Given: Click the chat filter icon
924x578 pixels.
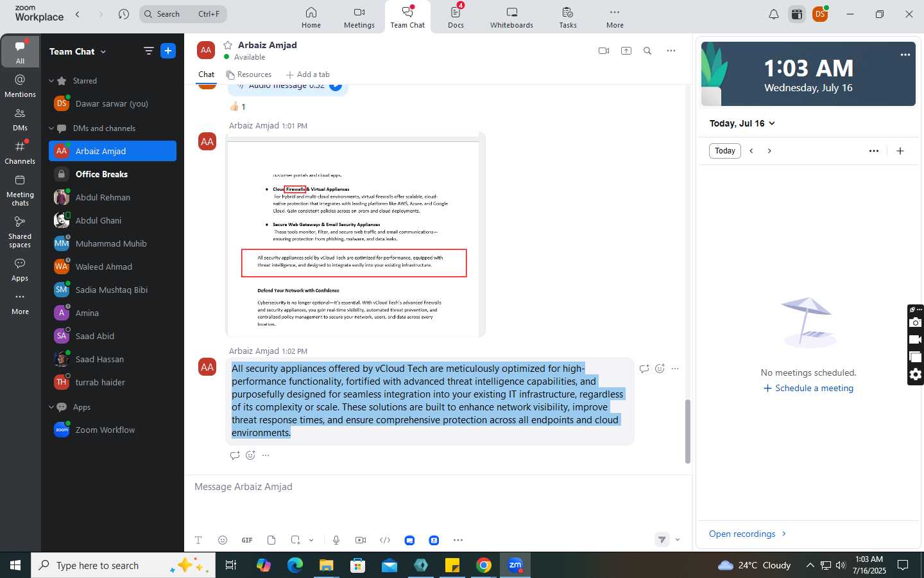Looking at the screenshot, I should (x=148, y=51).
